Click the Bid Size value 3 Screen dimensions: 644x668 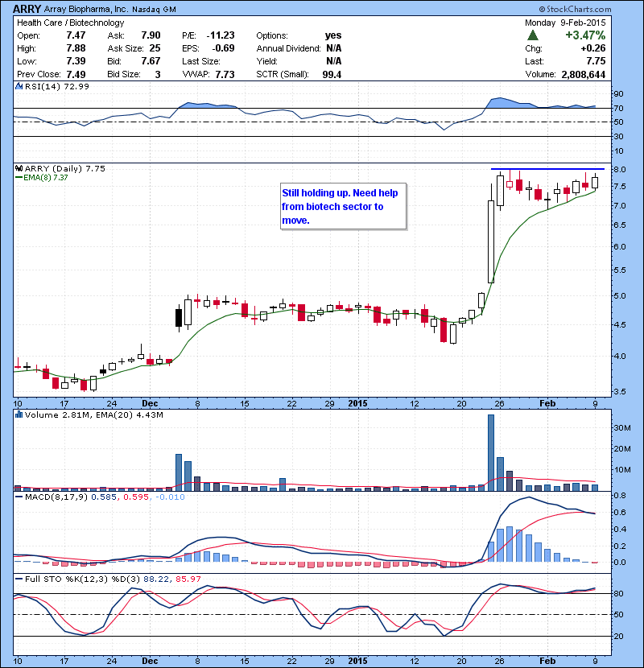[158, 74]
